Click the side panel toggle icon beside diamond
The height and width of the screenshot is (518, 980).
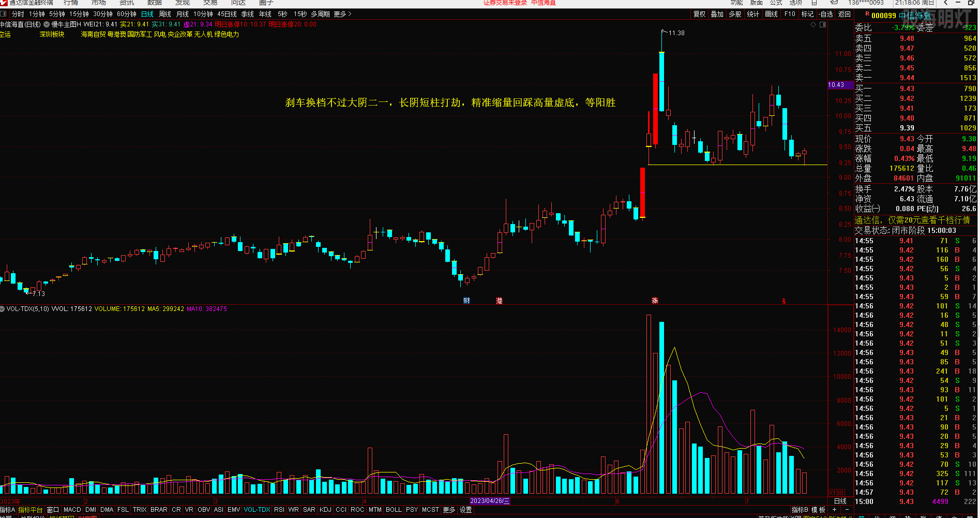click(823, 24)
